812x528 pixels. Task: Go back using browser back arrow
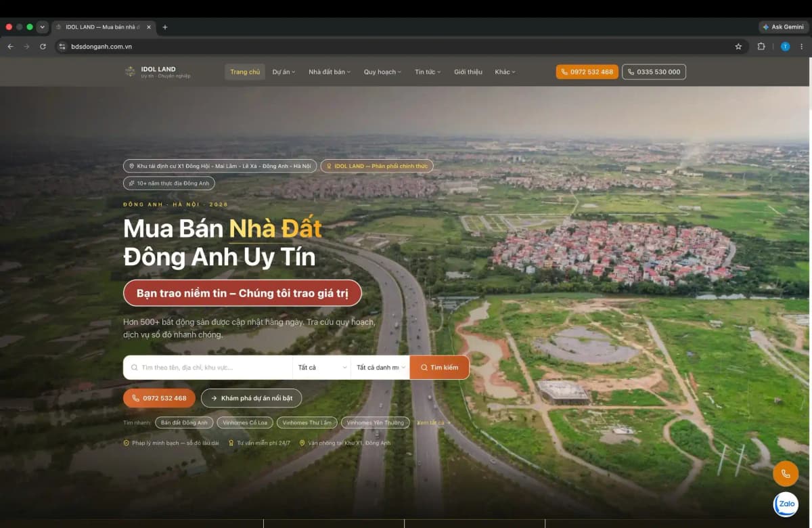(10, 47)
